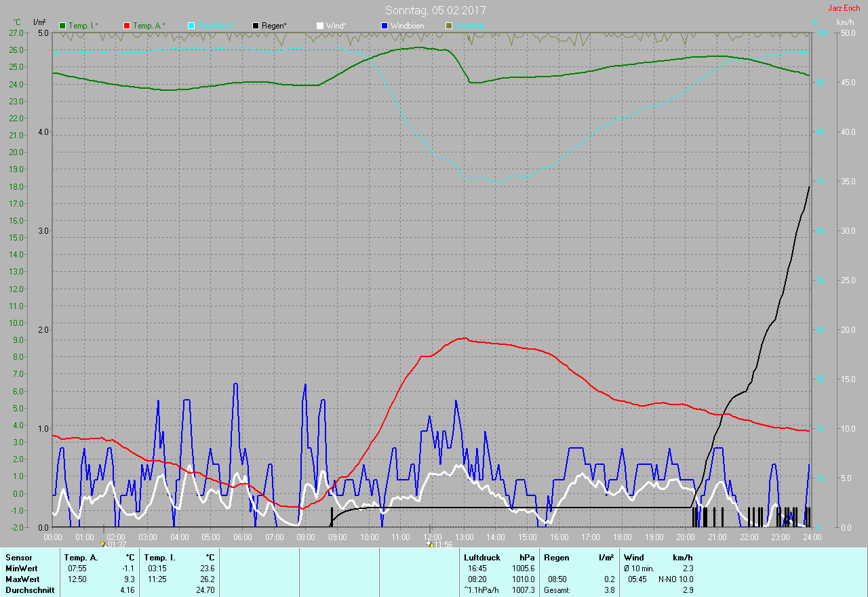Toggle the black Regen legend square
The width and height of the screenshot is (868, 597).
[256, 26]
